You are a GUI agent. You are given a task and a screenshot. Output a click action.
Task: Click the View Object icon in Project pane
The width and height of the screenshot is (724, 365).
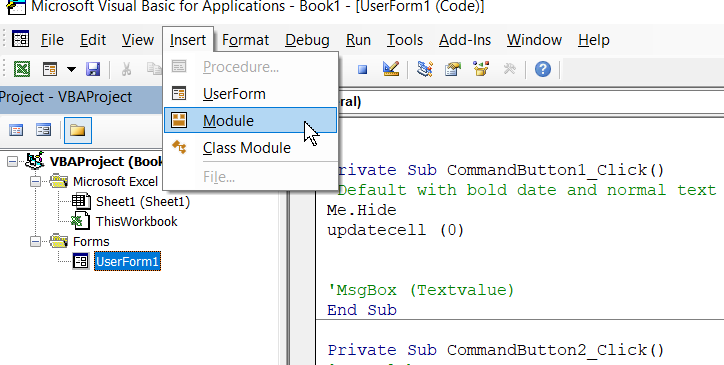[x=43, y=130]
